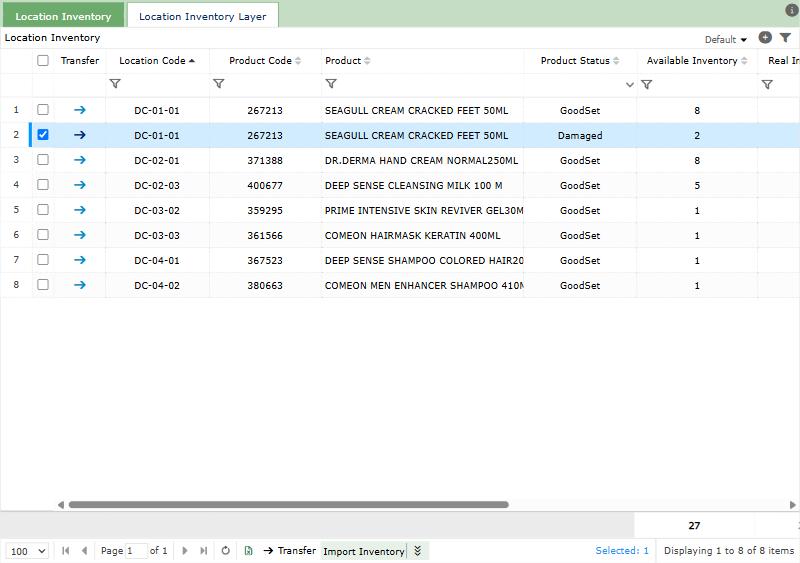
Task: Click transfer arrow for DC-02-03 row
Action: [x=80, y=185]
